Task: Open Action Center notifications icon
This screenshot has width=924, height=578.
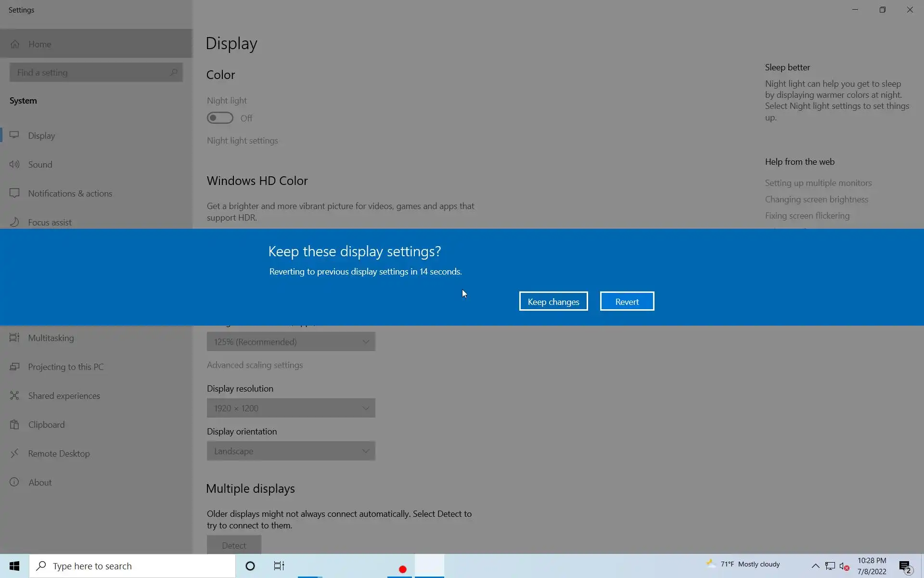Action: (x=905, y=566)
